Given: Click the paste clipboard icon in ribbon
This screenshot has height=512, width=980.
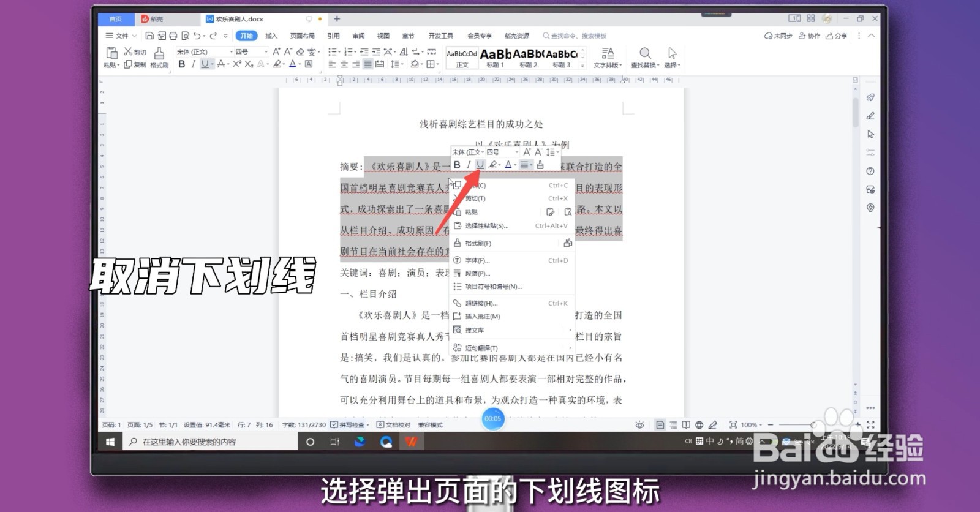Looking at the screenshot, I should (111, 53).
